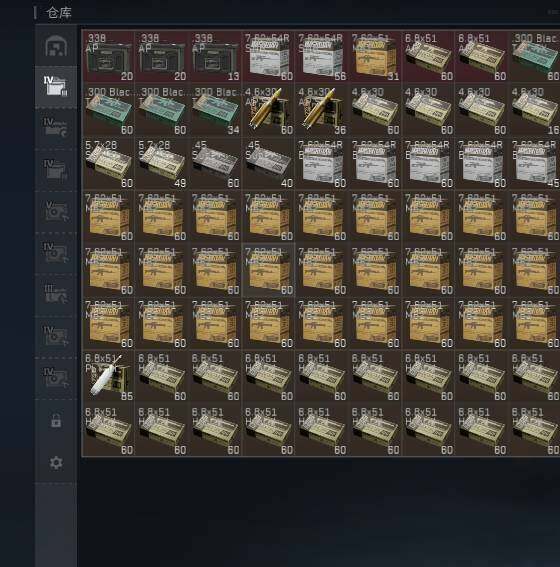
Task: Pick the 7.62x54R box with 45 rounds
Action: pos(535,163)
